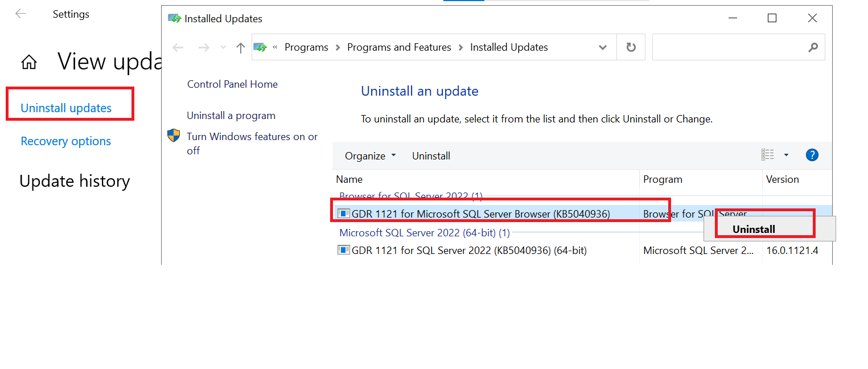Minimize the Installed Updates window
The image size is (868, 369).
coord(732,18)
